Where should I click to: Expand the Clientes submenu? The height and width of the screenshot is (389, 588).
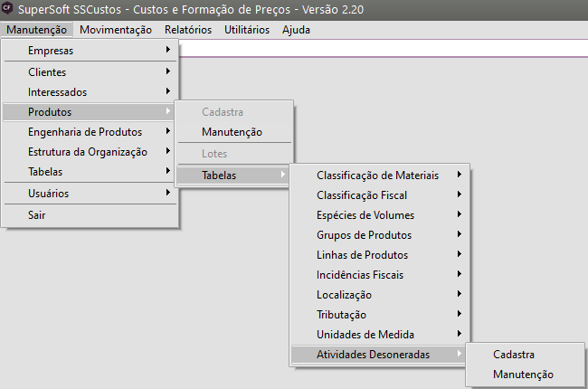[x=90, y=72]
